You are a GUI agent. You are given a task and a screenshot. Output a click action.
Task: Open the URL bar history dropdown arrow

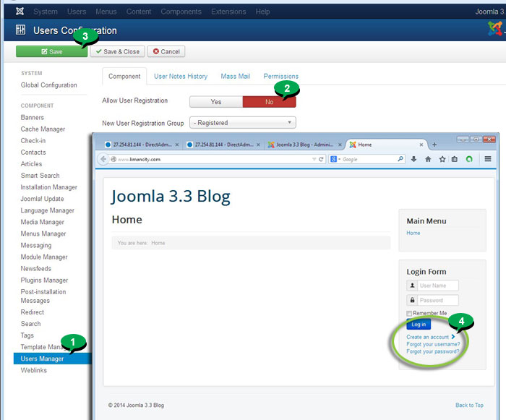click(314, 159)
